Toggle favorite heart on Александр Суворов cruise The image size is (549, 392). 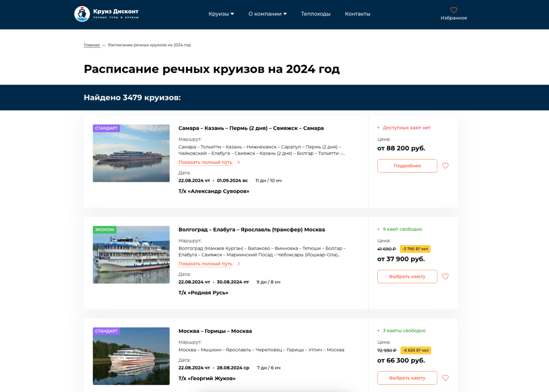tap(445, 166)
